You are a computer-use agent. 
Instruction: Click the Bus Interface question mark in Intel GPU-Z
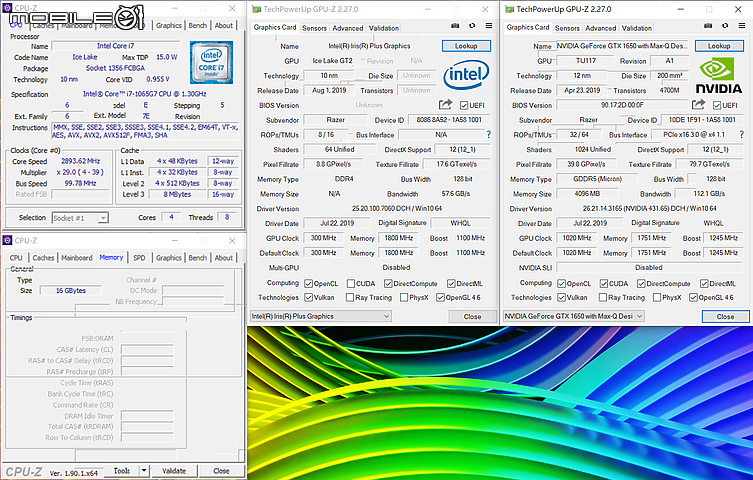[488, 135]
